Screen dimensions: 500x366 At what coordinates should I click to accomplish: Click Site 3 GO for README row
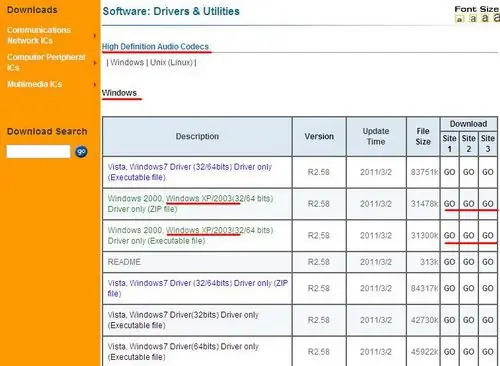tap(488, 262)
